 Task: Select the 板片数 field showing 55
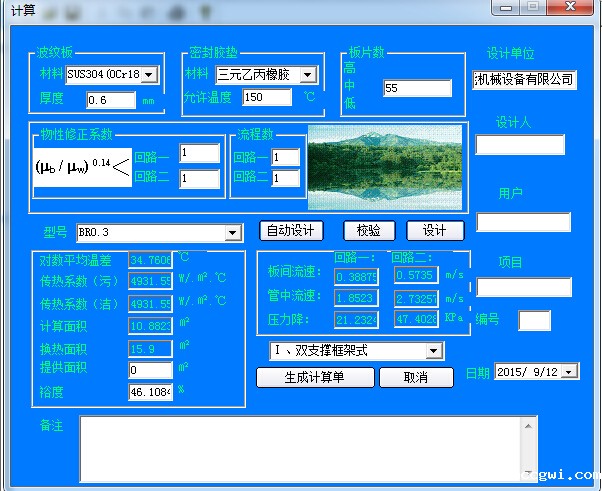coord(417,88)
